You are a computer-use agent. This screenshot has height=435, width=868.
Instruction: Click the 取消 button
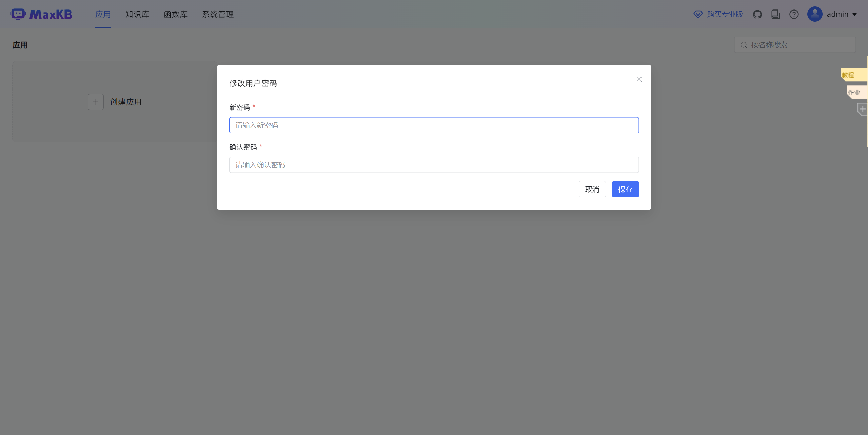[x=592, y=189]
